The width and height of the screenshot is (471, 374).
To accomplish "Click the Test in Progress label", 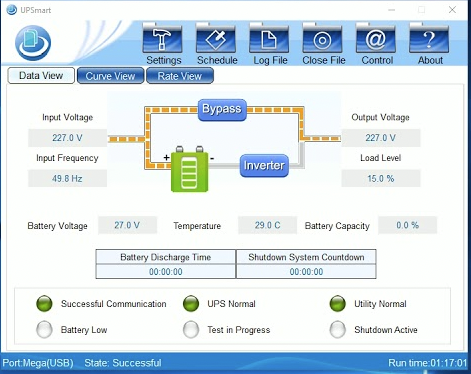I will tap(239, 330).
